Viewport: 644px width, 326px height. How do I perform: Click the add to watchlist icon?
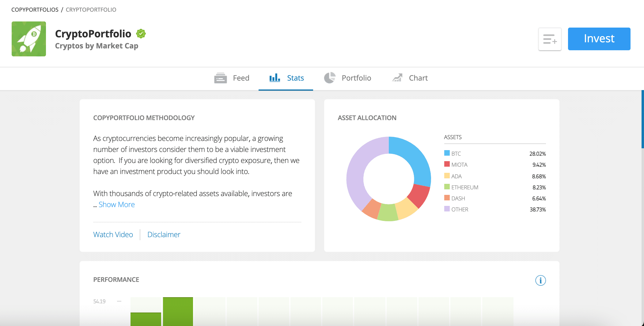[550, 39]
